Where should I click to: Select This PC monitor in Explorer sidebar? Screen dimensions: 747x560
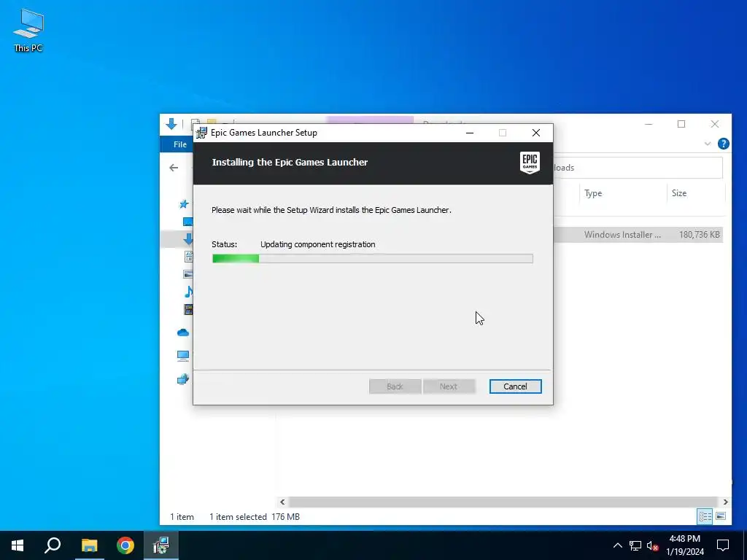183,356
